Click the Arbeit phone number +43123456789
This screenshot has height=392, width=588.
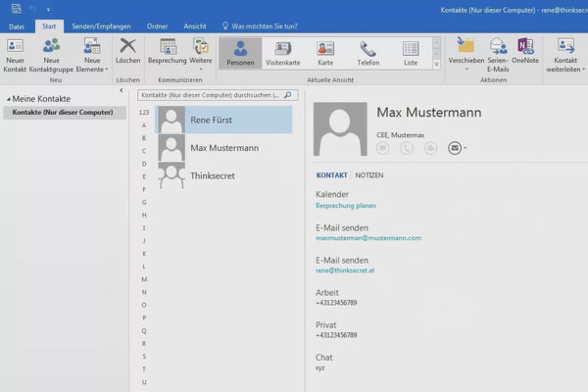tap(336, 303)
